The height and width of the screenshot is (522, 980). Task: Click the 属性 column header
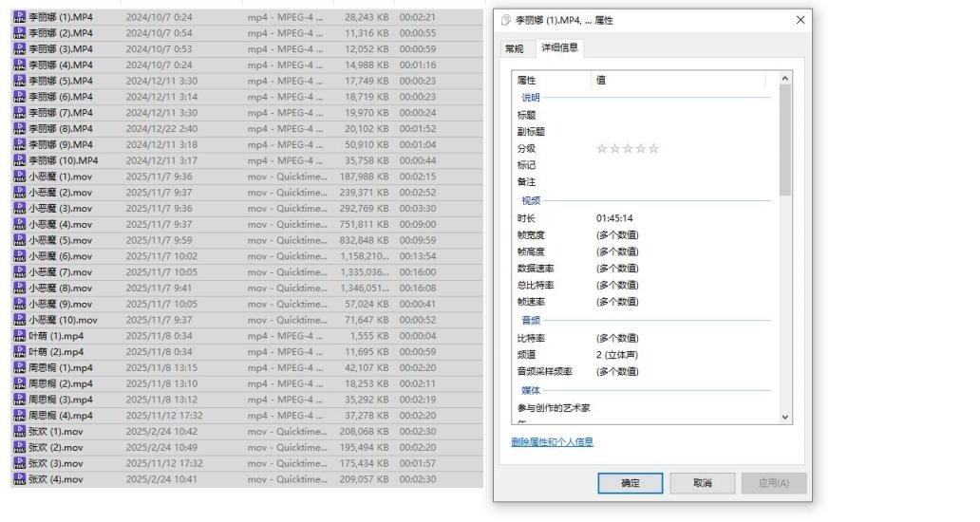(x=551, y=81)
